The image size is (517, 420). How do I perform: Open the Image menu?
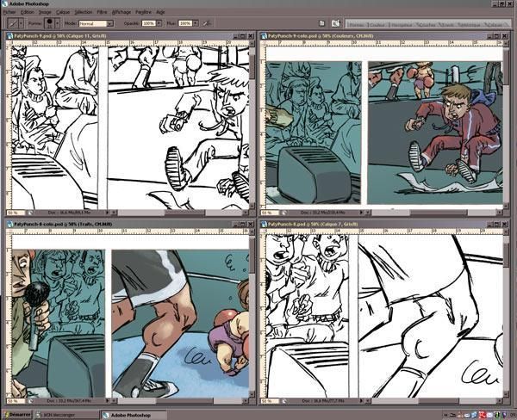(45, 12)
